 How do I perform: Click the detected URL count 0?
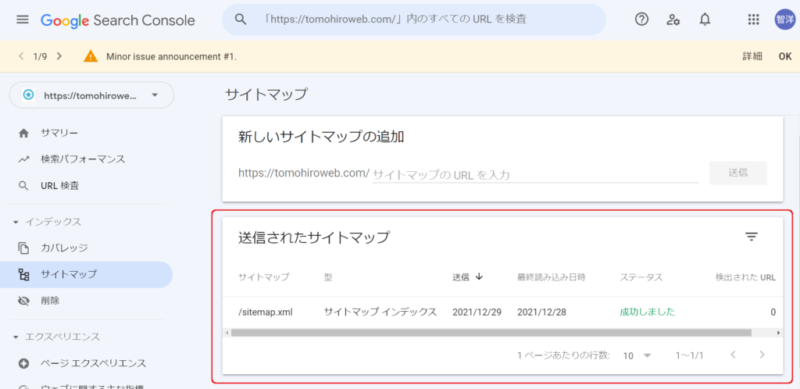tap(773, 312)
